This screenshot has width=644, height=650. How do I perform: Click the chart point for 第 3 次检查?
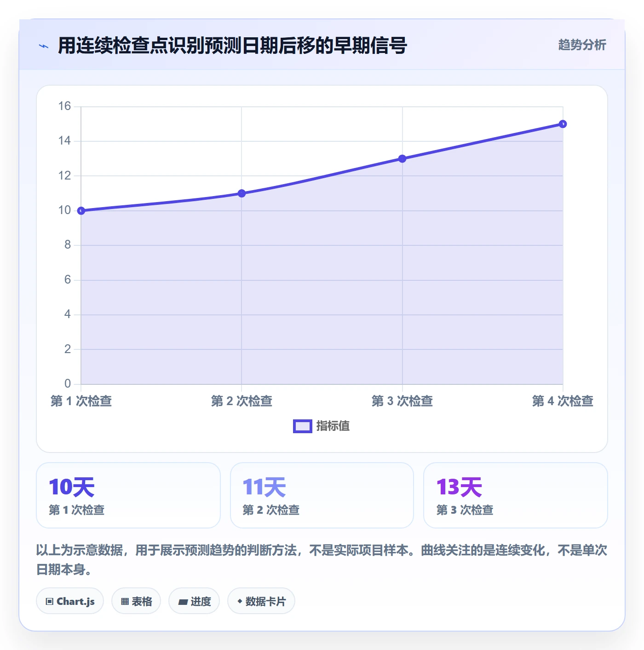[x=402, y=159]
